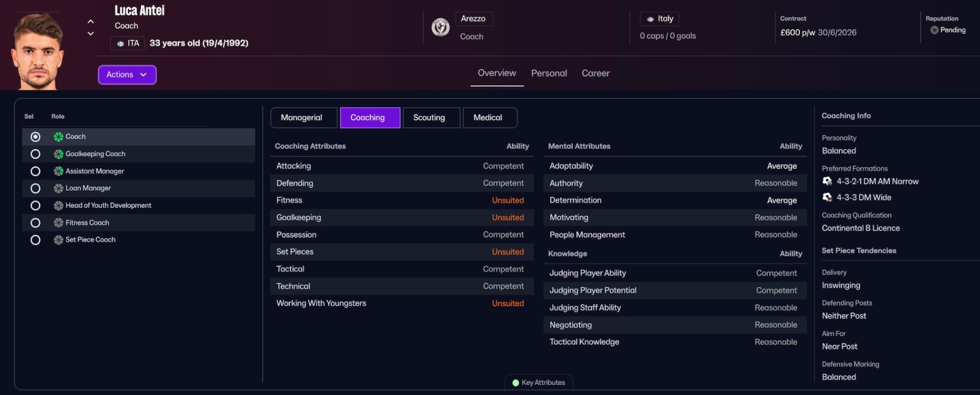Click the green Coach role suitability icon

[x=59, y=137]
